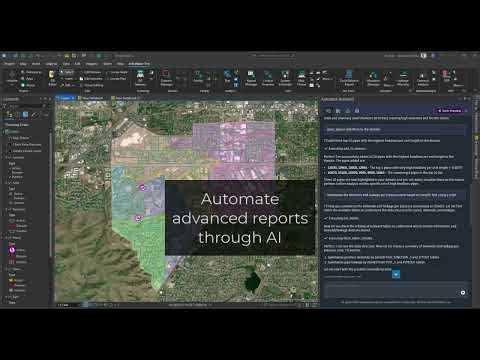Click the purple button in assistant toolbar
The image size is (480, 360).
coord(449,110)
